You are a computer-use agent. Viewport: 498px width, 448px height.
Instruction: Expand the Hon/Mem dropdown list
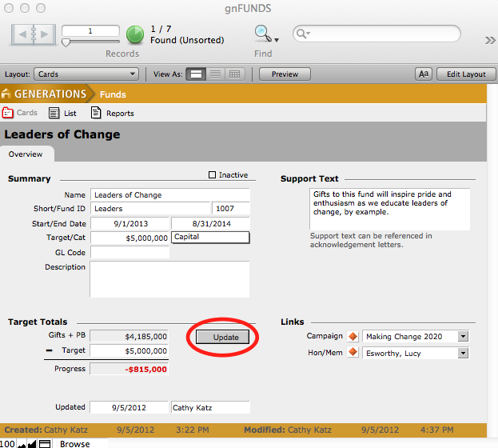(463, 353)
